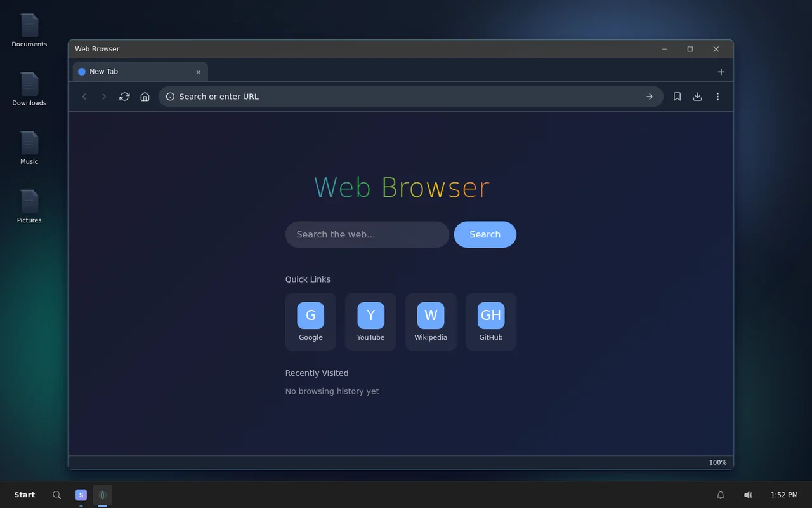The width and height of the screenshot is (812, 508).
Task: Go forward using the forward arrow
Action: pyautogui.click(x=104, y=97)
